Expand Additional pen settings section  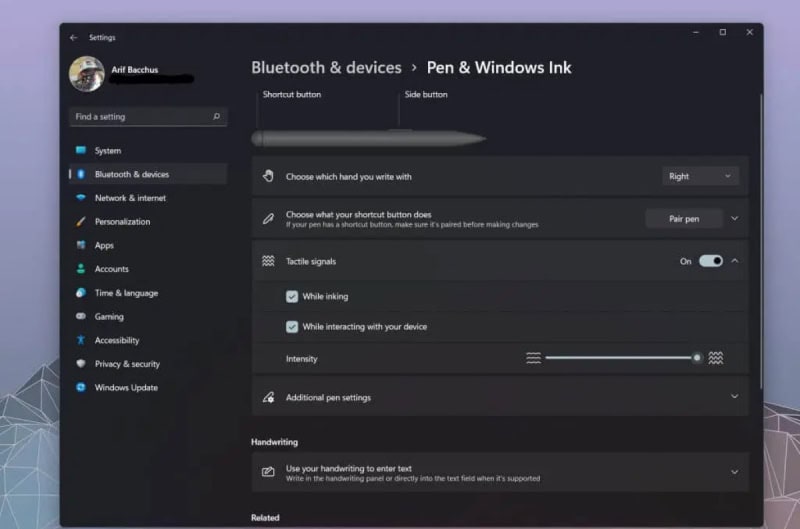coord(734,397)
